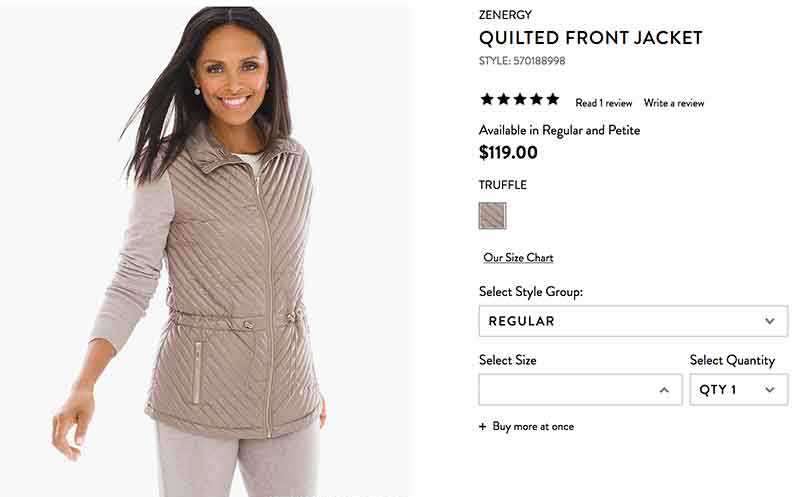
Task: Open Our Size Chart link
Action: coord(518,257)
